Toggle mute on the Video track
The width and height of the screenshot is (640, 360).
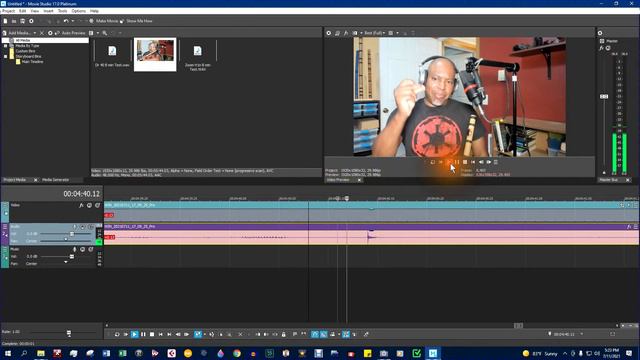(x=89, y=205)
